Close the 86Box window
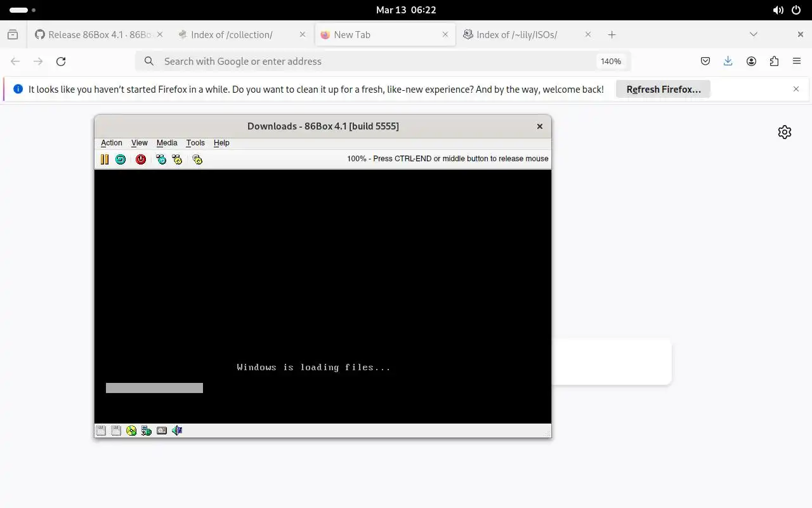The image size is (812, 508). coord(540,126)
